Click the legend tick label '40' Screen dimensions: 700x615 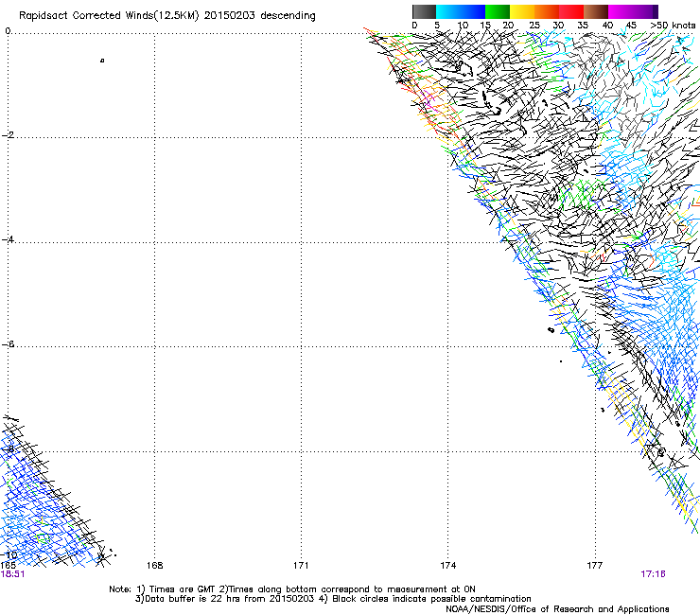(607, 26)
